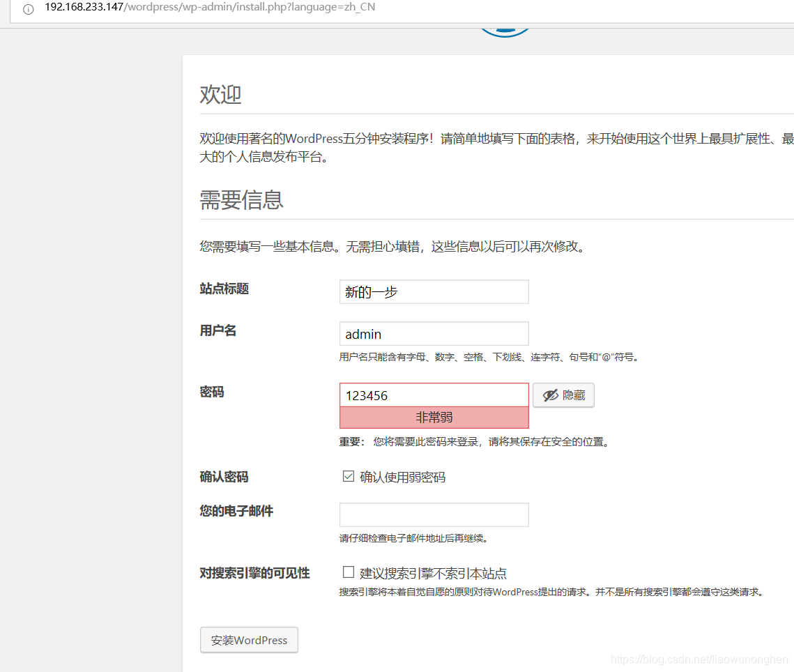Click the 安装WordPress button
Viewport: 794px width, 672px height.
click(249, 640)
